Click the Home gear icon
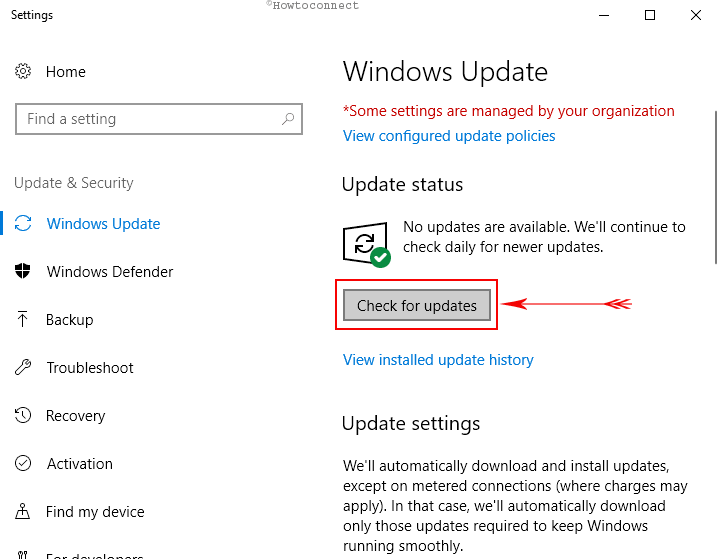The width and height of the screenshot is (719, 559). coord(23,71)
